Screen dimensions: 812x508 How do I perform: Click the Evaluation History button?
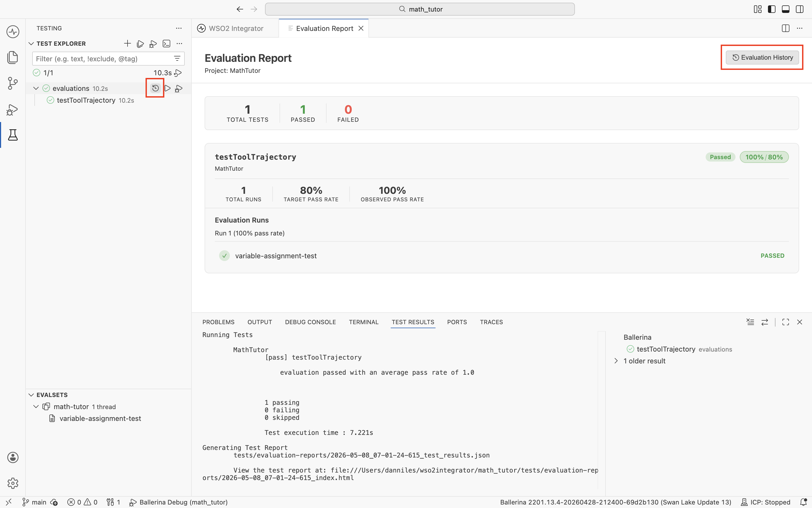[762, 58]
